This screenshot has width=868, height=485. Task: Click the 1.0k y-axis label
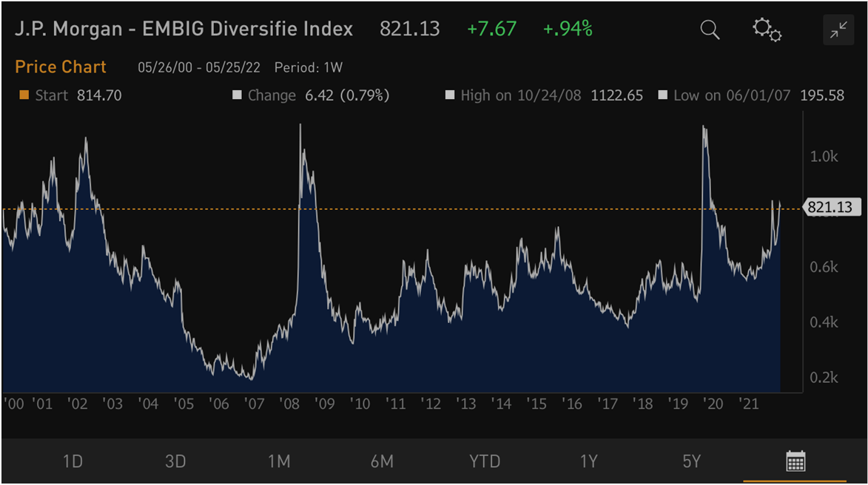point(824,157)
